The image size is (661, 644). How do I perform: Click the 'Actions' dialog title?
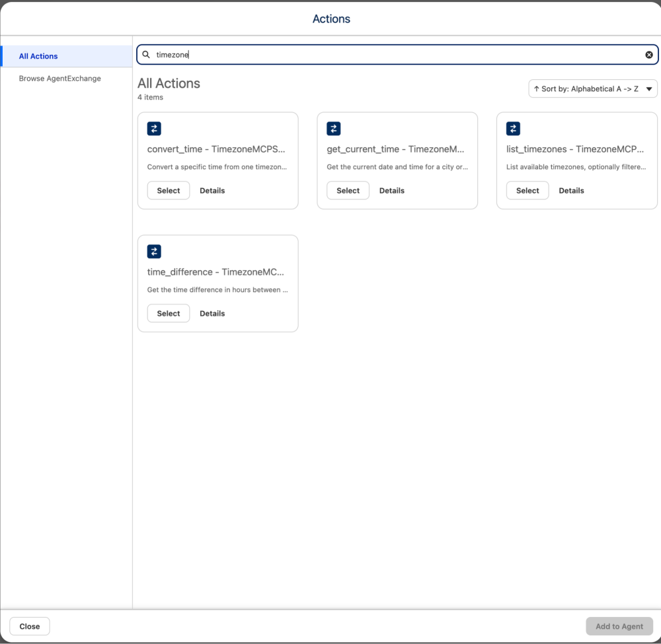pos(331,19)
